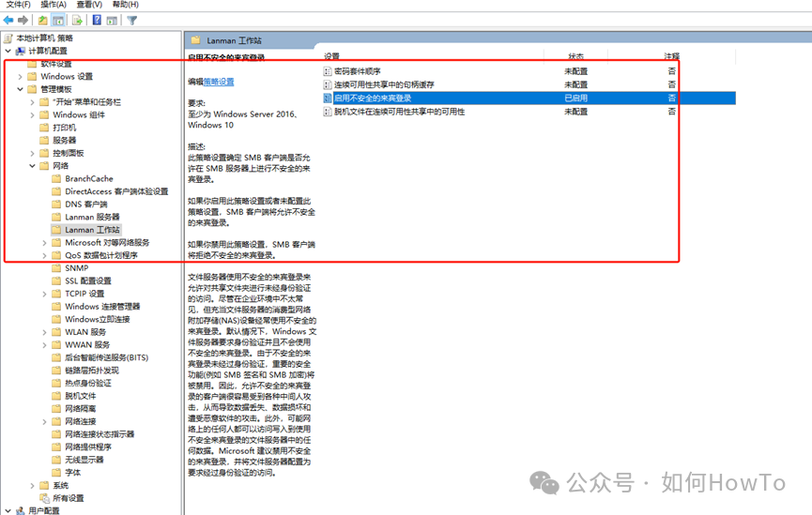Go up one level with folder-arrow icon
This screenshot has width=812, height=515.
pyautogui.click(x=42, y=21)
